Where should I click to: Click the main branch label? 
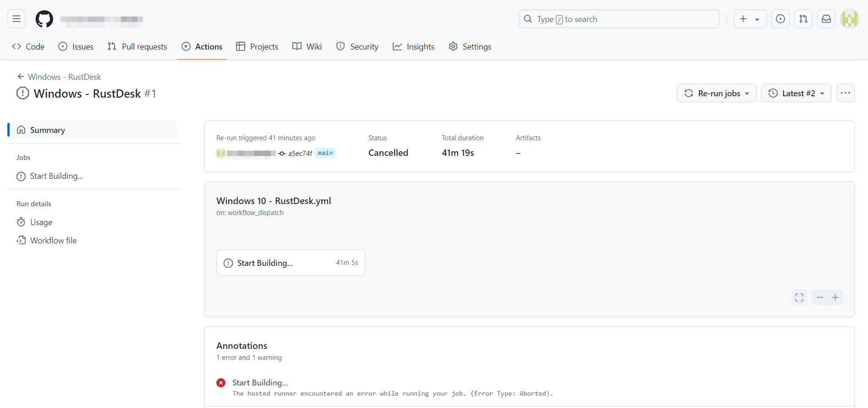pyautogui.click(x=325, y=153)
